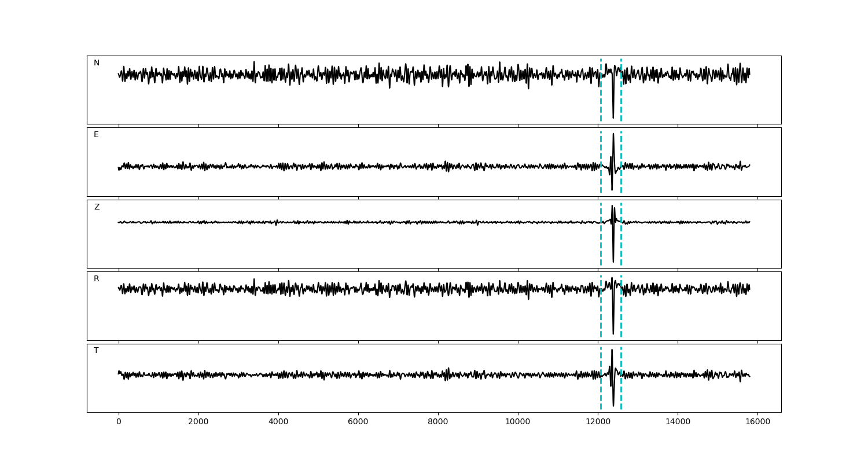Select left cyan dashed marker in Z panel
868x463 pixels.
click(x=601, y=243)
